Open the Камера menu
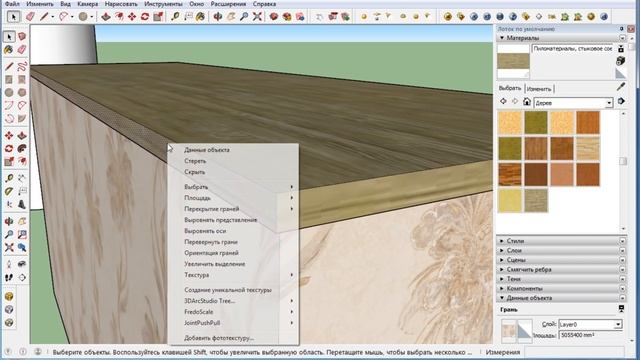 [x=87, y=4]
